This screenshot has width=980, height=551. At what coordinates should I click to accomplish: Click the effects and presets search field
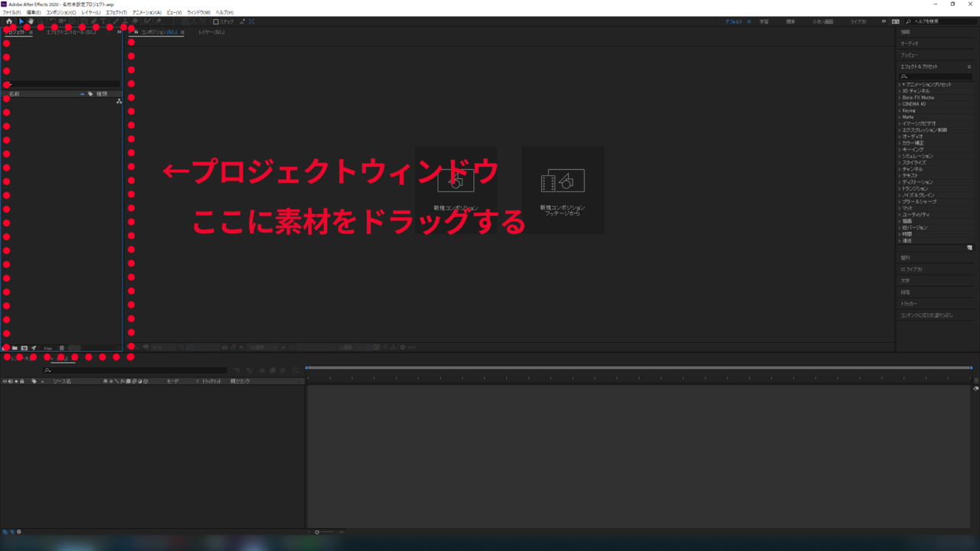936,77
